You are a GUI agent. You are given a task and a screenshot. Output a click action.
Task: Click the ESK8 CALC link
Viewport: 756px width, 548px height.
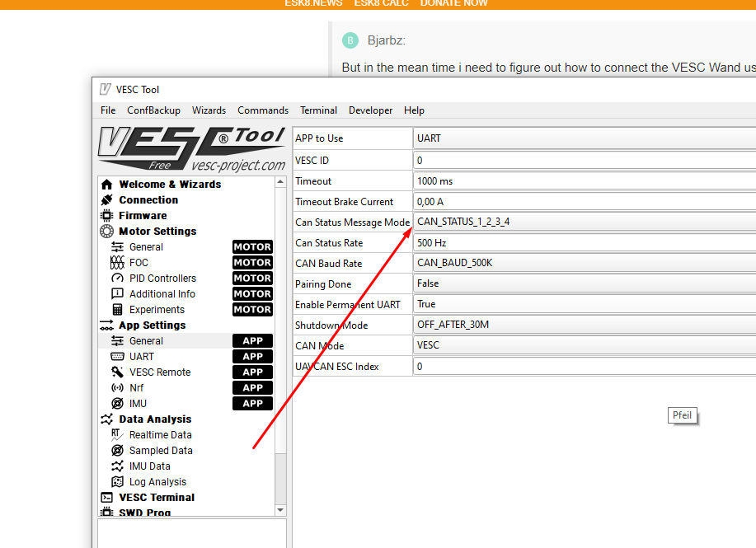point(381,3)
